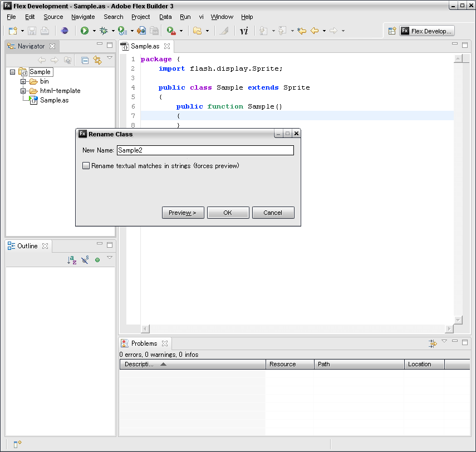The image size is (476, 452).
Task: Toggle Link with Editor in Navigator
Action: click(x=97, y=60)
